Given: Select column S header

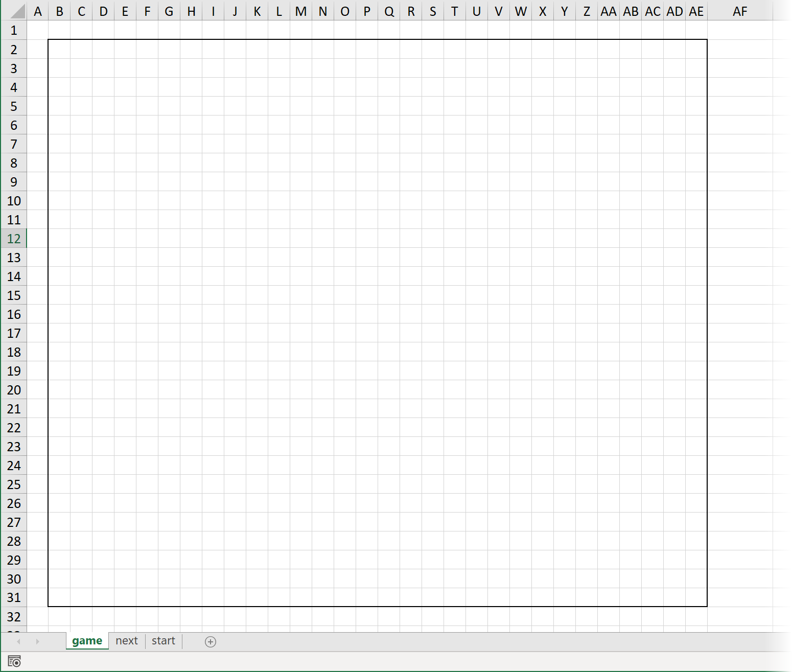Looking at the screenshot, I should pos(433,11).
